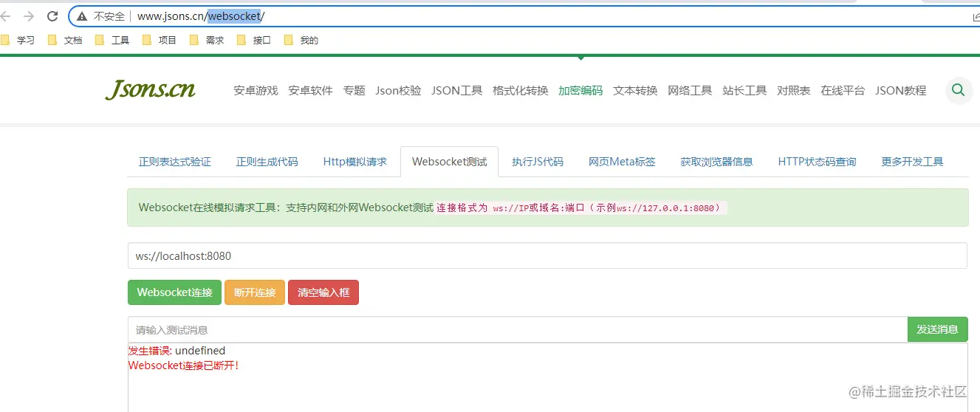Open the 更多开发工具 tab
Image resolution: width=980 pixels, height=412 pixels.
pyautogui.click(x=912, y=162)
